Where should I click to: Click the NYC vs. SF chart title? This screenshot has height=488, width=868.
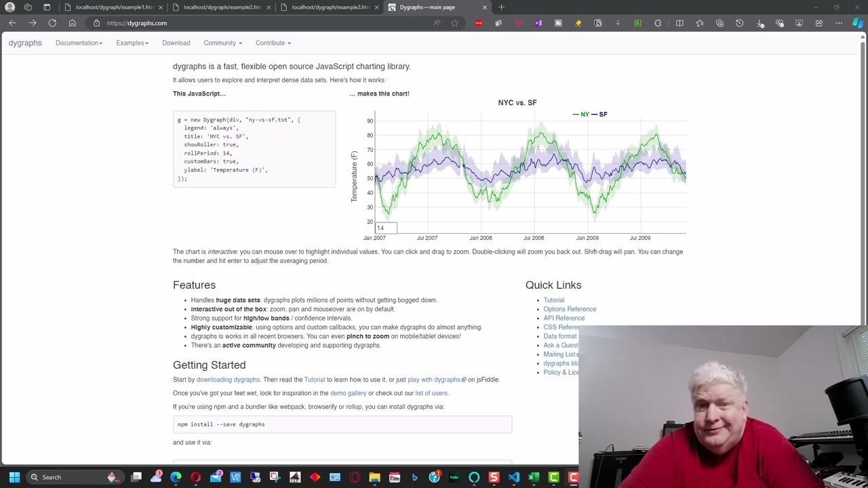(x=517, y=103)
